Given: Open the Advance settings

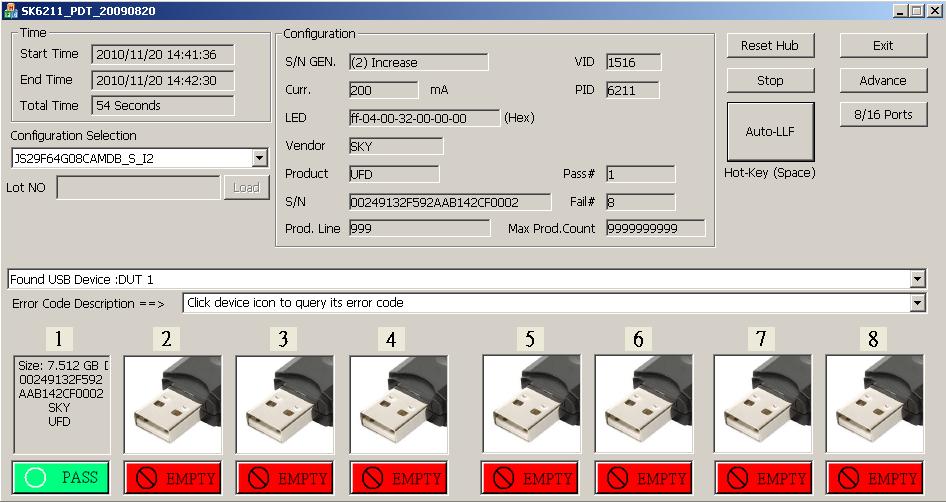Looking at the screenshot, I should coord(883,81).
